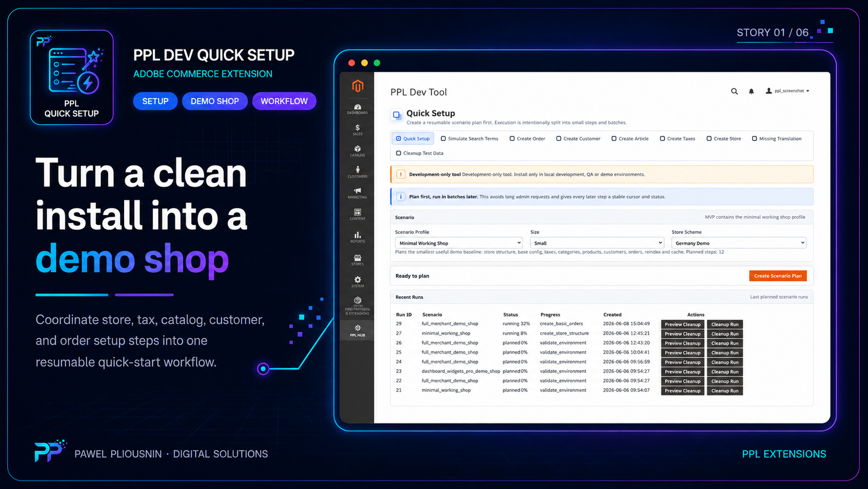This screenshot has height=489, width=868.
Task: Click the search magnifier icon
Action: coord(734,91)
